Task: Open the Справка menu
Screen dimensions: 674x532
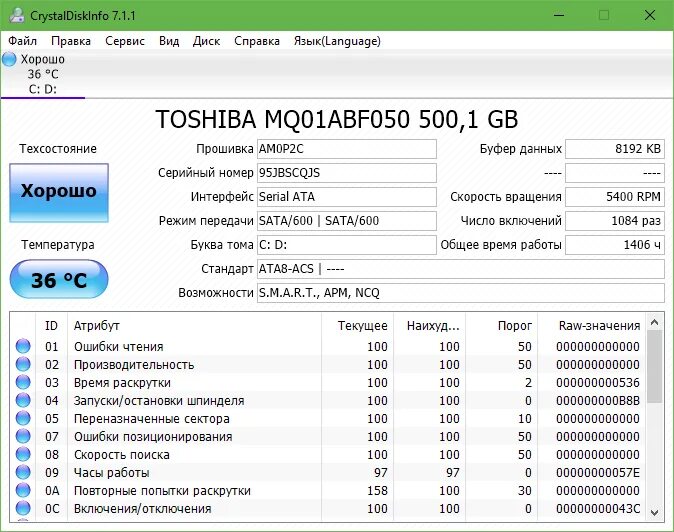Action: [257, 41]
